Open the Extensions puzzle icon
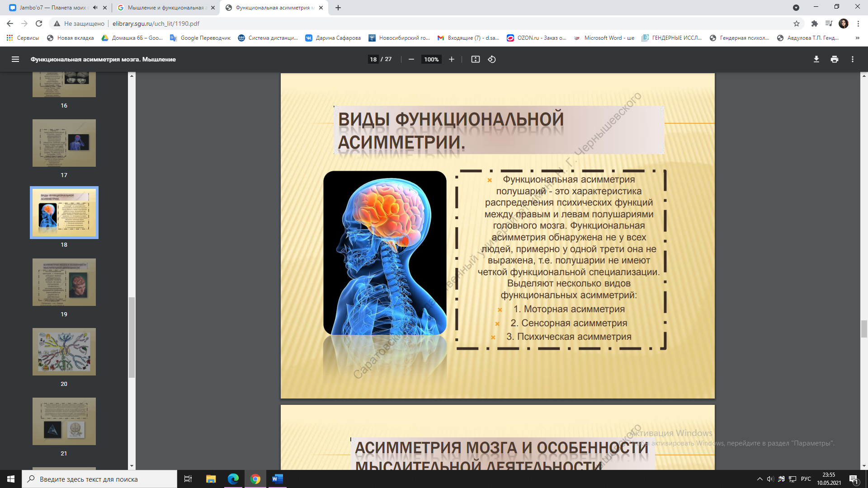The height and width of the screenshot is (488, 868). click(815, 23)
